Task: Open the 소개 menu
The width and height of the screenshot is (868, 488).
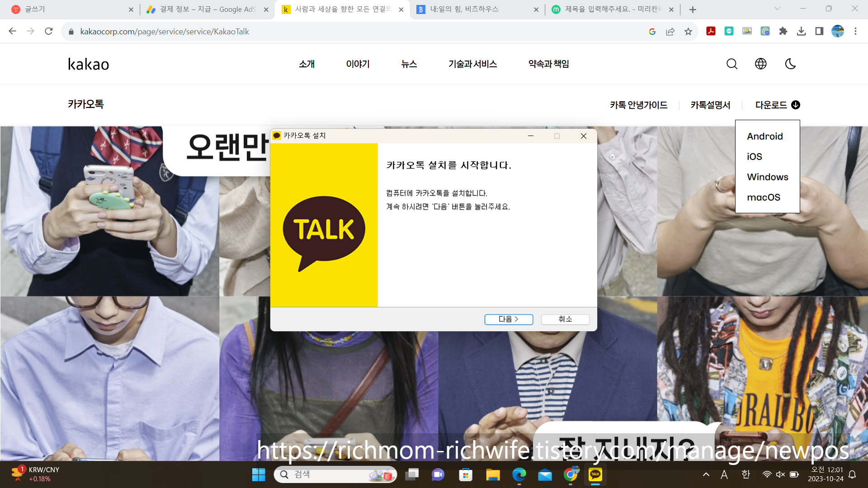Action: coord(307,64)
